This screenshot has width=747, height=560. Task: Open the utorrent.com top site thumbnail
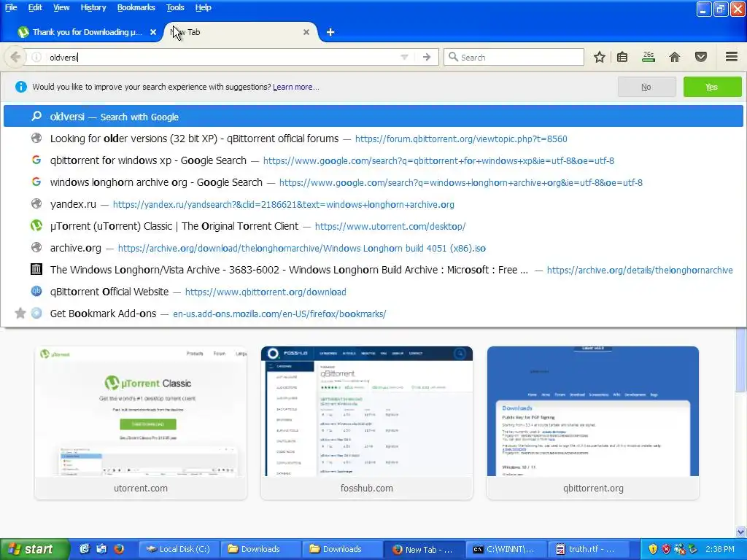(x=141, y=423)
